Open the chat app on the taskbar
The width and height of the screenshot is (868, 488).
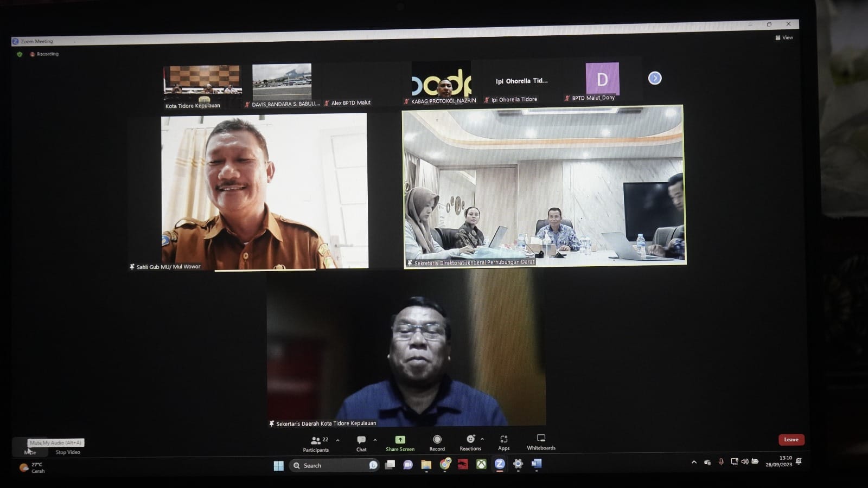tap(408, 465)
